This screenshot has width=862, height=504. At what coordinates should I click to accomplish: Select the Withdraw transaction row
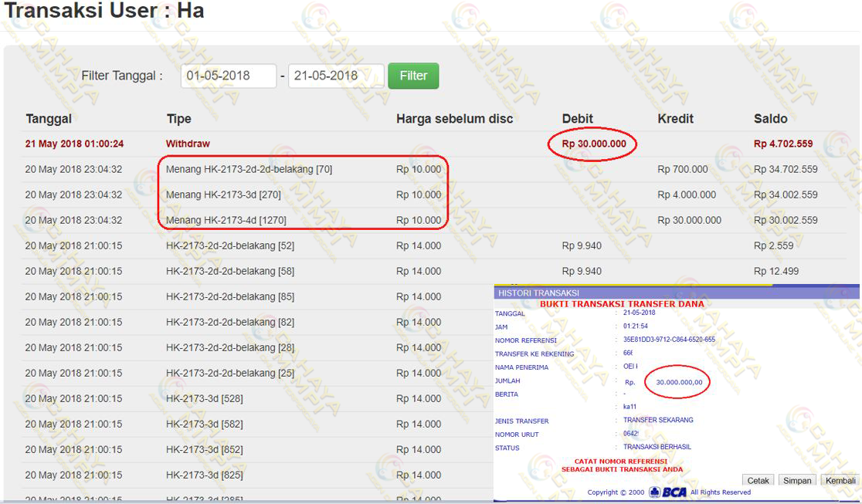pos(188,144)
